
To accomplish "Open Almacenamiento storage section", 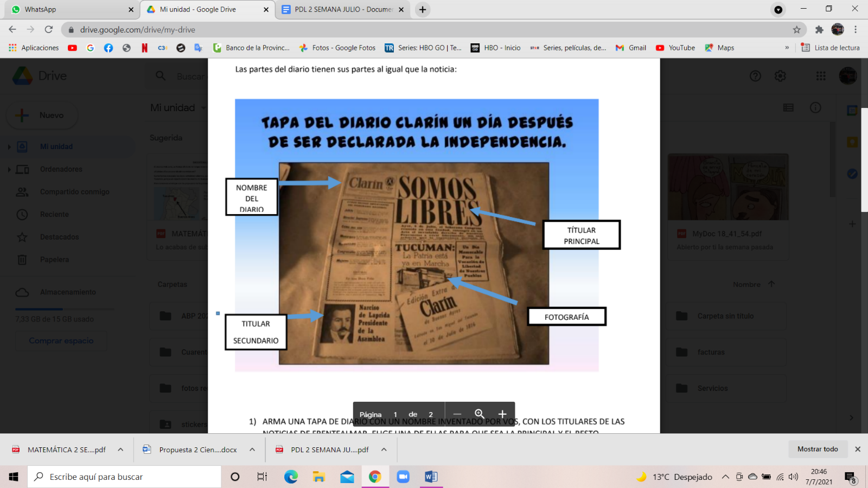I will click(68, 292).
